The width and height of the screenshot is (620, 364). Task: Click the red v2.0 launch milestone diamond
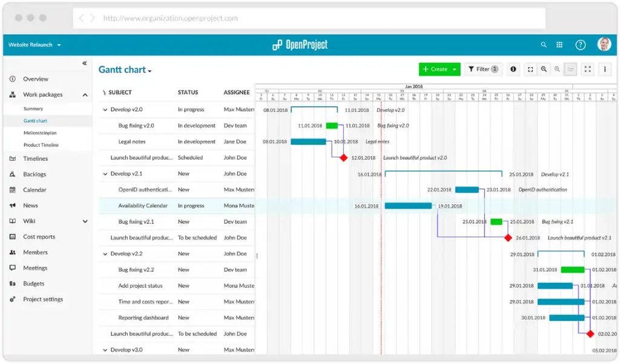click(344, 158)
